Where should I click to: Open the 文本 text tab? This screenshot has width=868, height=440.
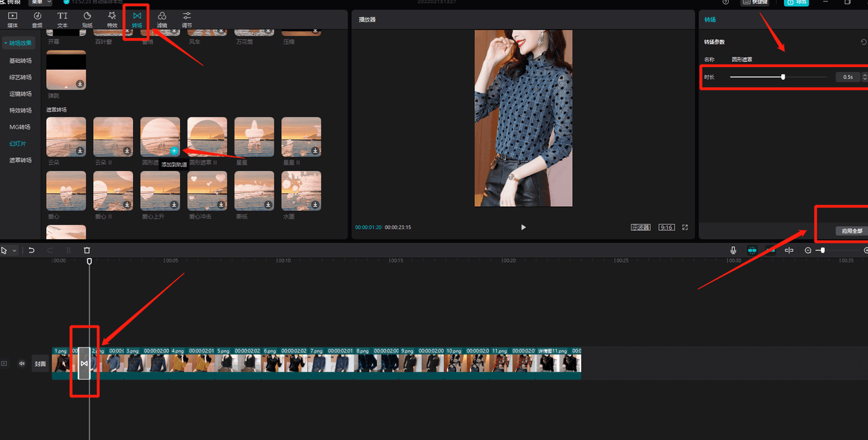(62, 19)
